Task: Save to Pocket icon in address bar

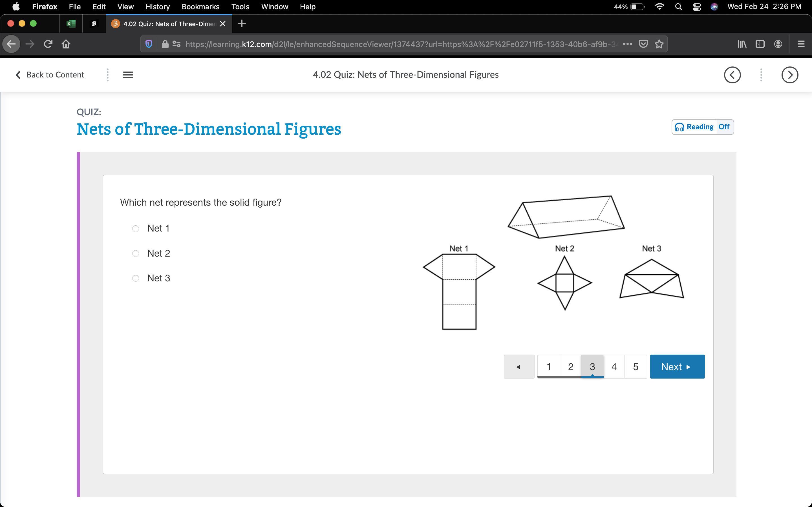Action: (643, 44)
